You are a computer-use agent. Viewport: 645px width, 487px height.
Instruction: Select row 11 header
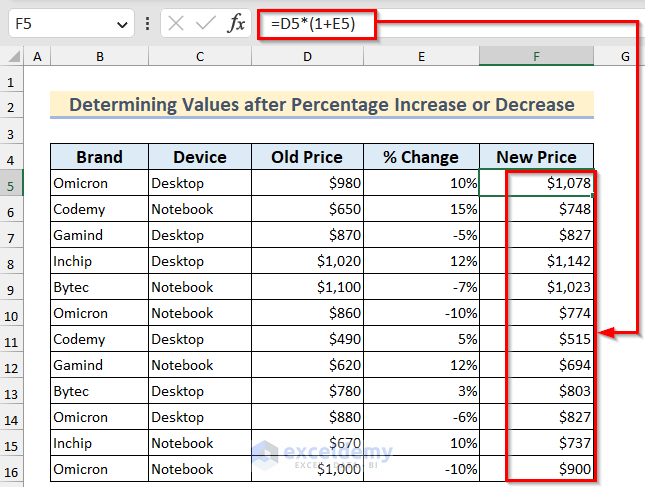coord(11,342)
